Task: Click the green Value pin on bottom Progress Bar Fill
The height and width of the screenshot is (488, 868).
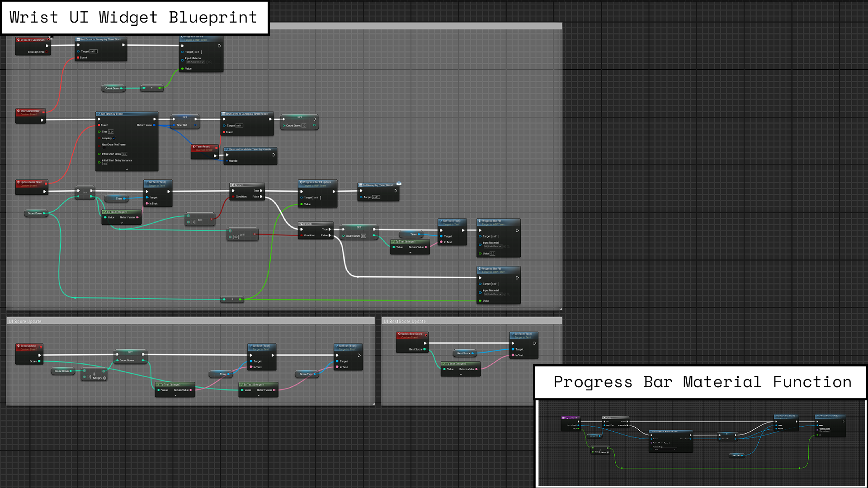Action: (x=480, y=300)
